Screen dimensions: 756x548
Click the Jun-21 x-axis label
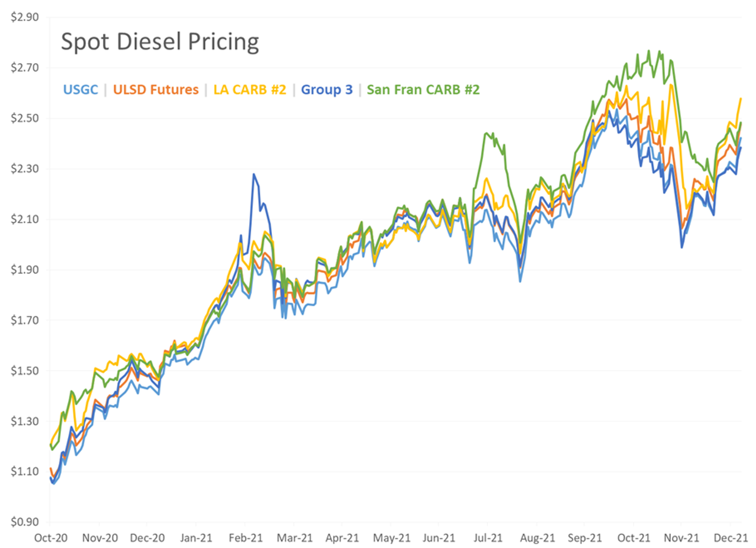coord(439,538)
